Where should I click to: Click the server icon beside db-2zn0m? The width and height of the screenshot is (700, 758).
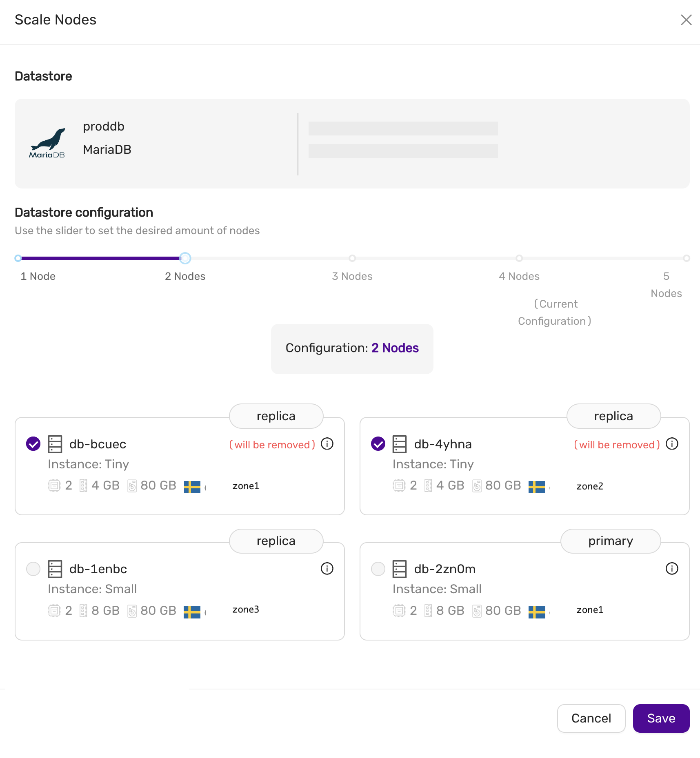399,568
